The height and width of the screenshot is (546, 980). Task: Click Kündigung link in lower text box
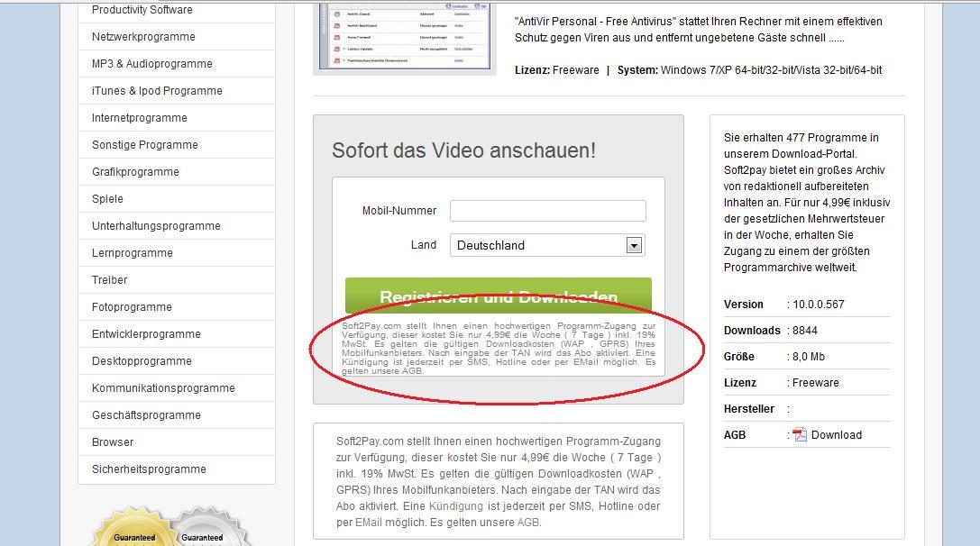point(455,506)
